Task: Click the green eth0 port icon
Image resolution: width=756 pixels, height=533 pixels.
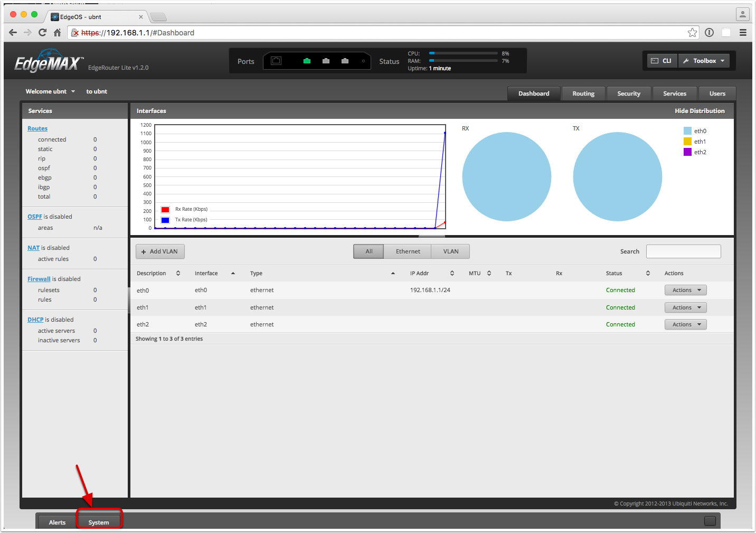Action: click(307, 61)
